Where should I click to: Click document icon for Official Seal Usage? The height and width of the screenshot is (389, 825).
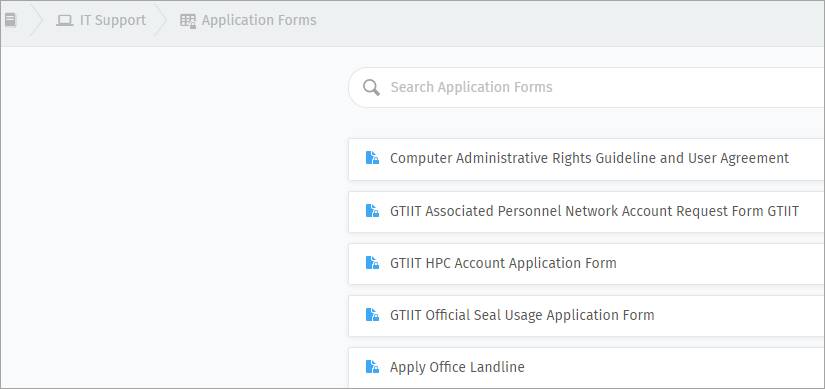372,315
